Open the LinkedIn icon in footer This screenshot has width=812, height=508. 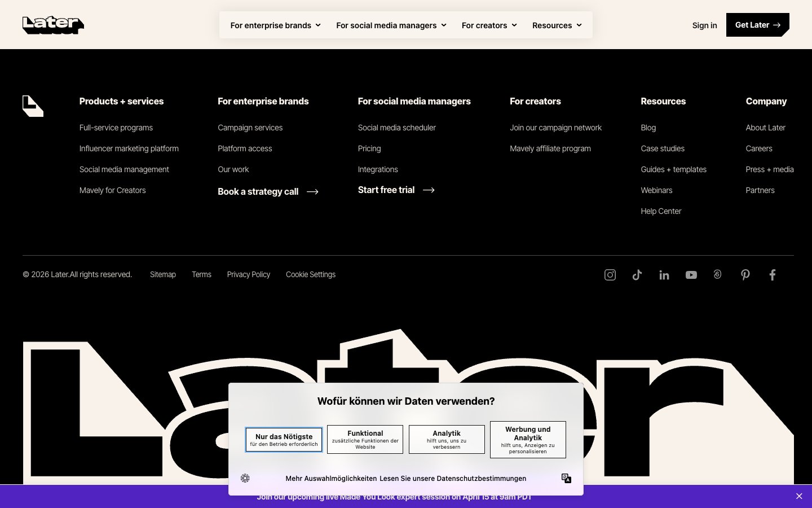pos(664,275)
